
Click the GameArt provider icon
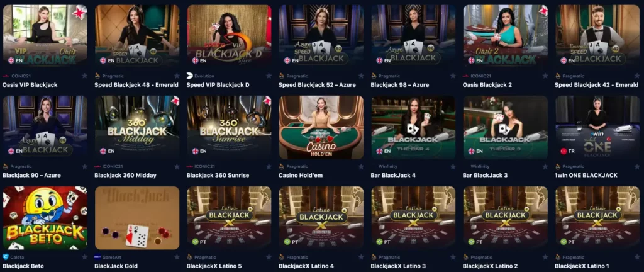click(97, 257)
